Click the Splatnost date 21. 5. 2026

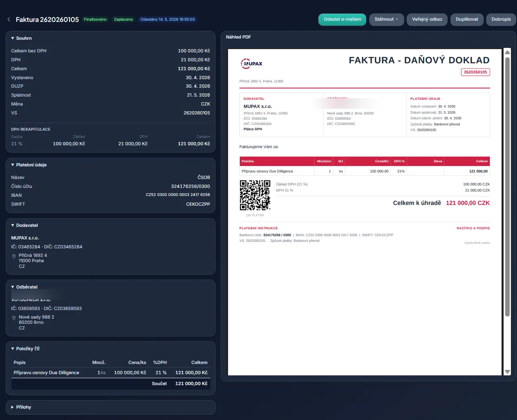pos(198,95)
